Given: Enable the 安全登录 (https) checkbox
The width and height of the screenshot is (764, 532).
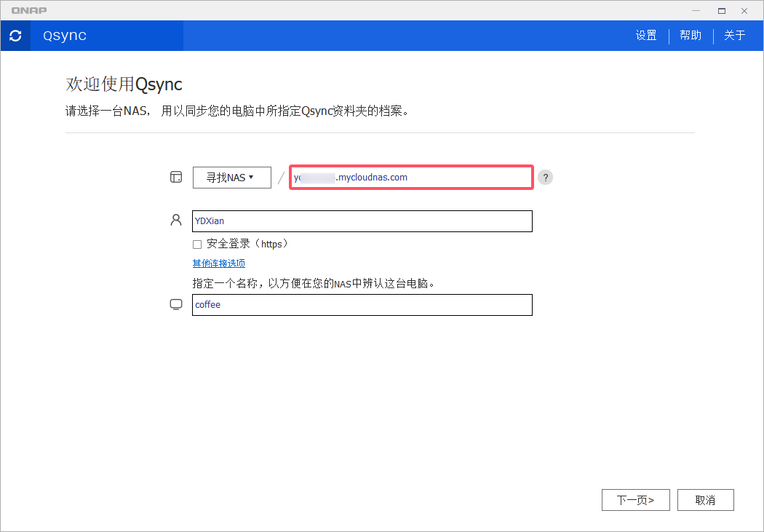Looking at the screenshot, I should click(197, 244).
